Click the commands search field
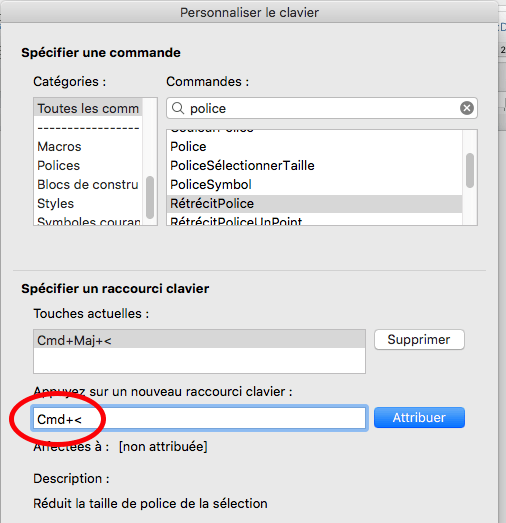Image resolution: width=506 pixels, height=523 pixels. click(322, 108)
